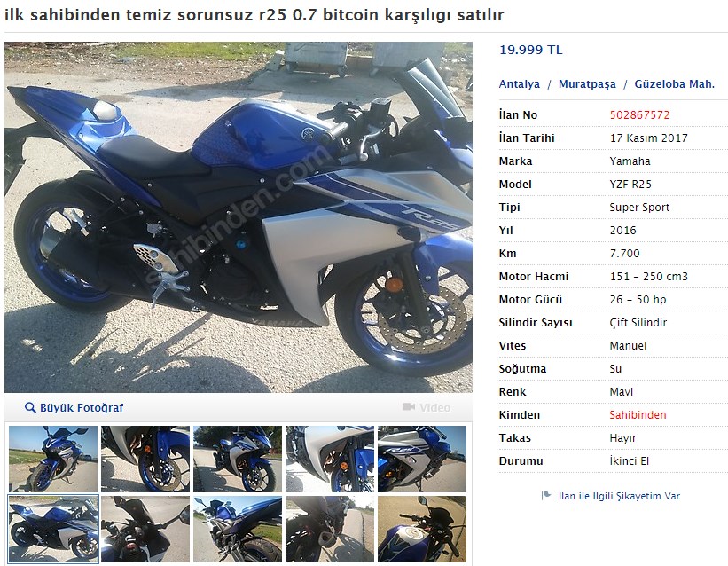Select third thumbnail of bike on road
This screenshot has width=728, height=566.
238,460
